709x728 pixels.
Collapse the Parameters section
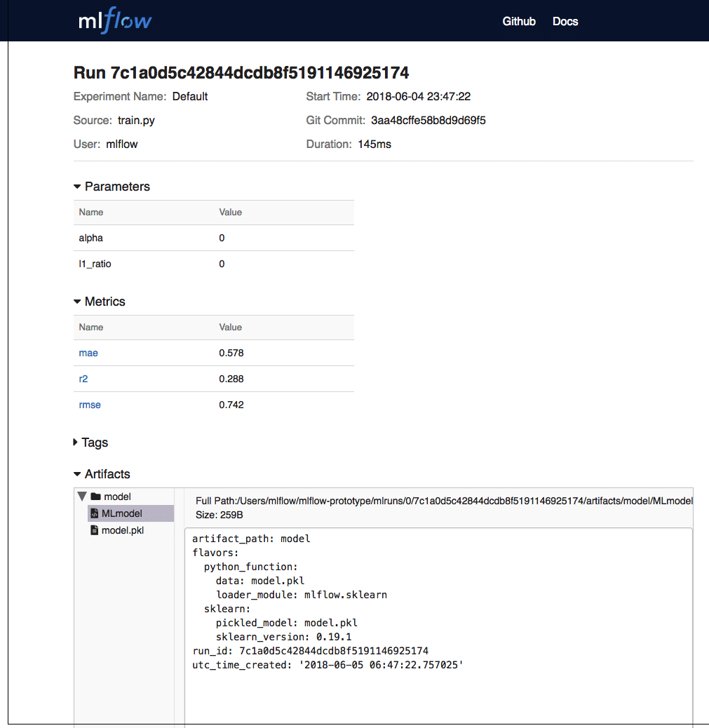pyautogui.click(x=77, y=187)
